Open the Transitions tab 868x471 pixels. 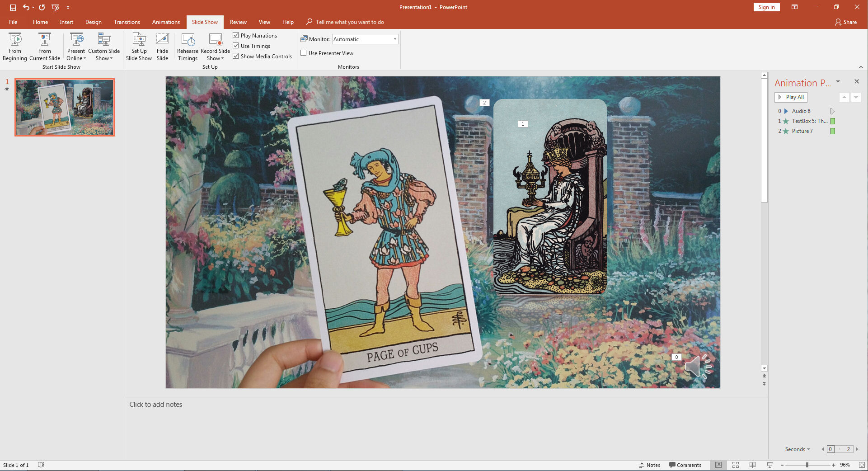pos(127,22)
